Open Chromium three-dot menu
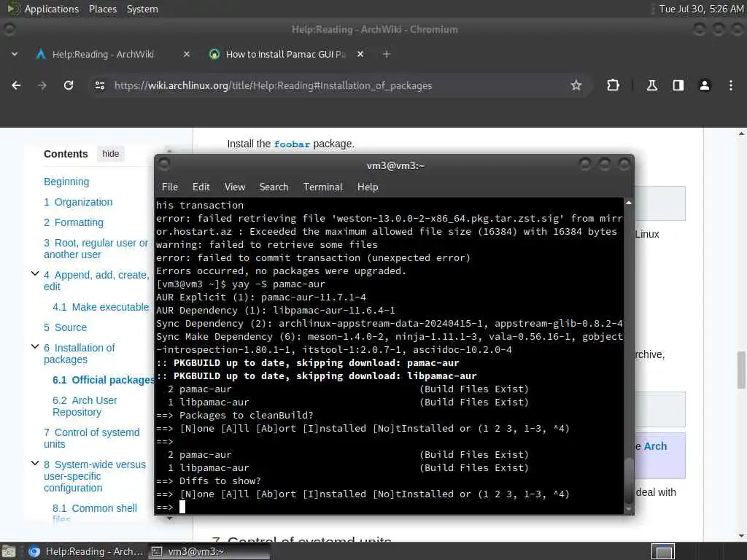747x560 pixels. [x=730, y=85]
